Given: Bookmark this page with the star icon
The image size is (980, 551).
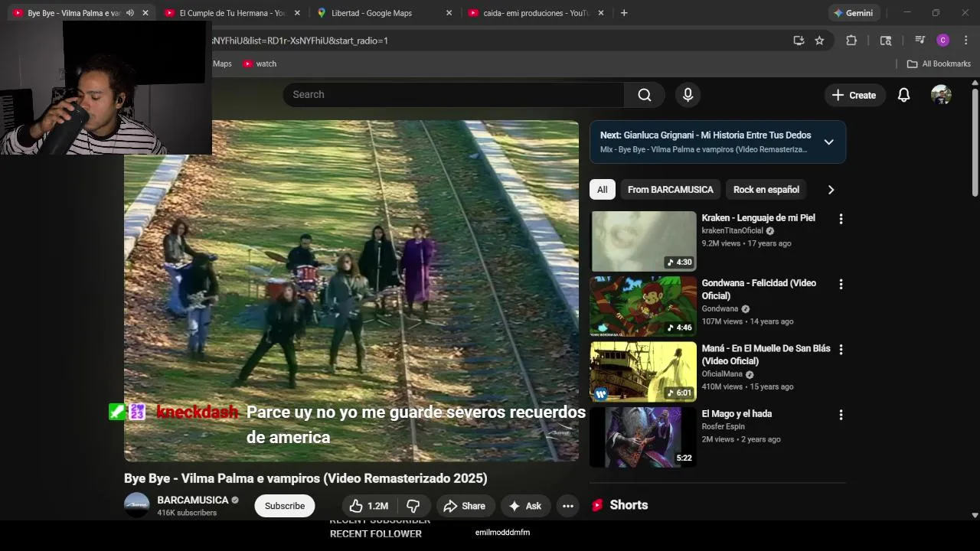Looking at the screenshot, I should [x=819, y=41].
